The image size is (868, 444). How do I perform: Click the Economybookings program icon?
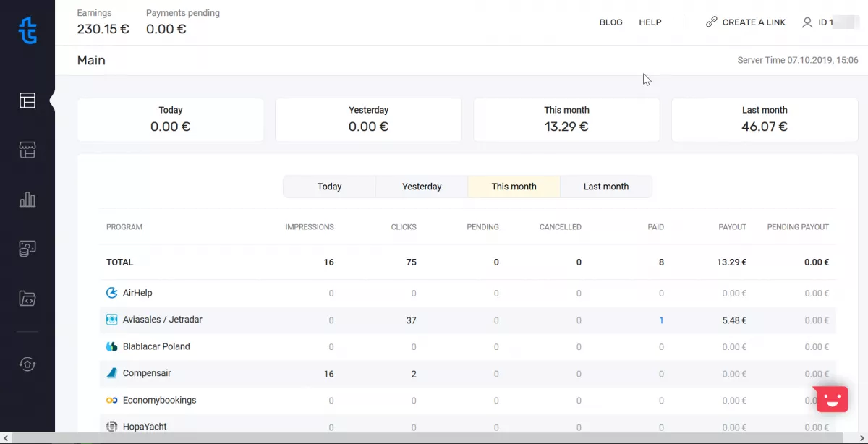coord(111,400)
